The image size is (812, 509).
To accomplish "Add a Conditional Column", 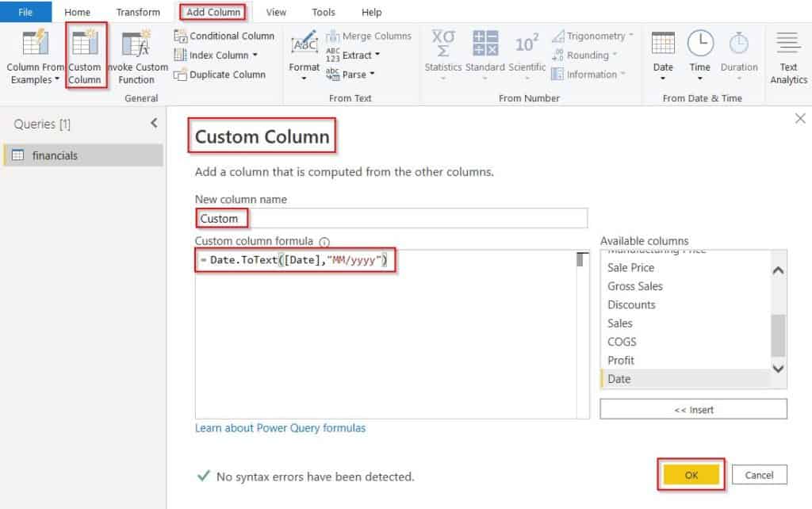I will pyautogui.click(x=224, y=36).
